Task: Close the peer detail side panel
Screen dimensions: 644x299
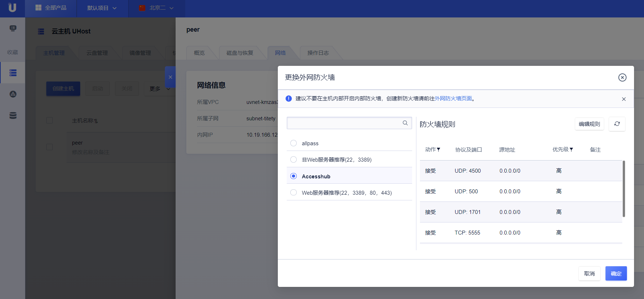Action: click(170, 77)
